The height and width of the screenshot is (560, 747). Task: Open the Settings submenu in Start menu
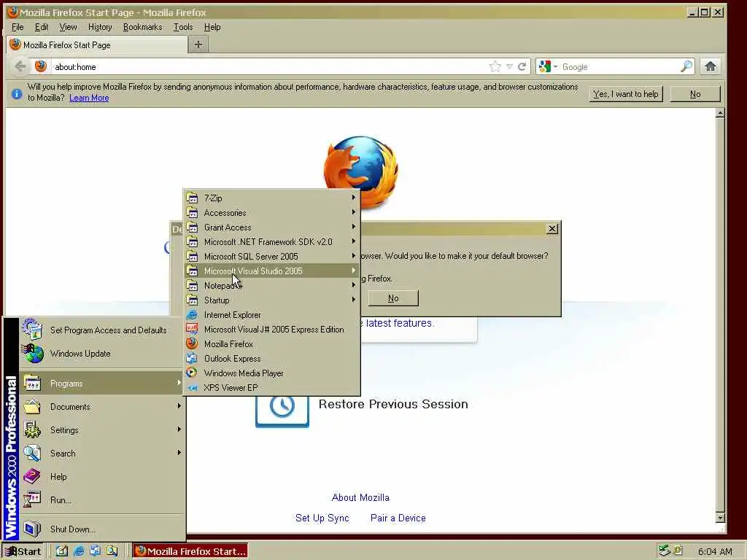[101, 430]
